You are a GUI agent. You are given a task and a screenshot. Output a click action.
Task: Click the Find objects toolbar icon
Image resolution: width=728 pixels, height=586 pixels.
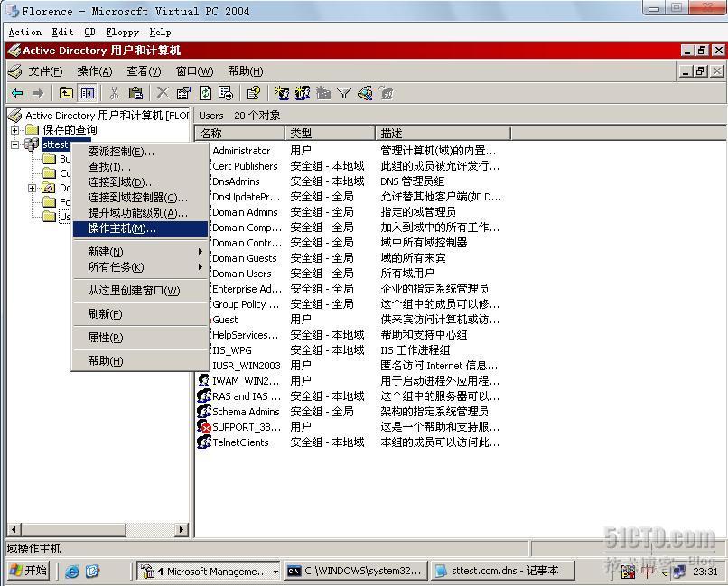365,93
